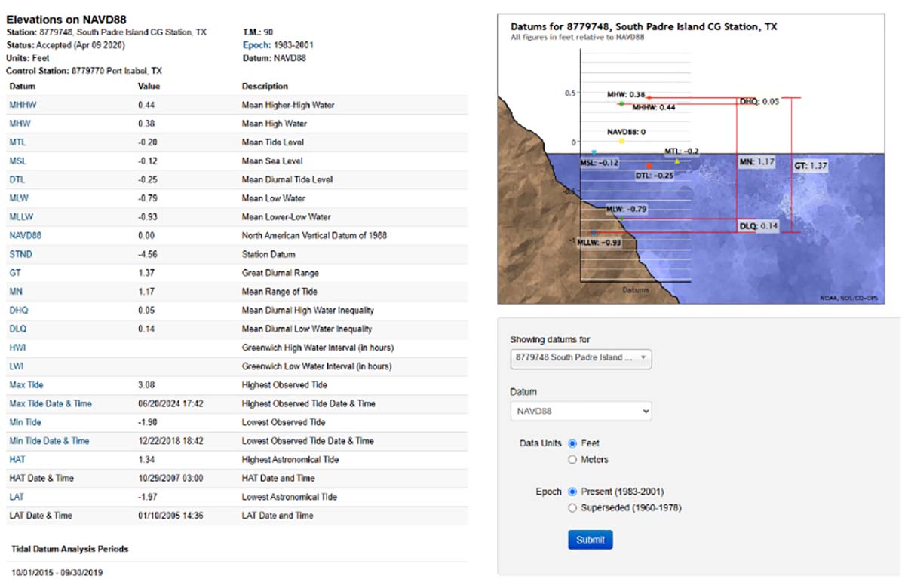Select the Meters data units option

point(572,459)
